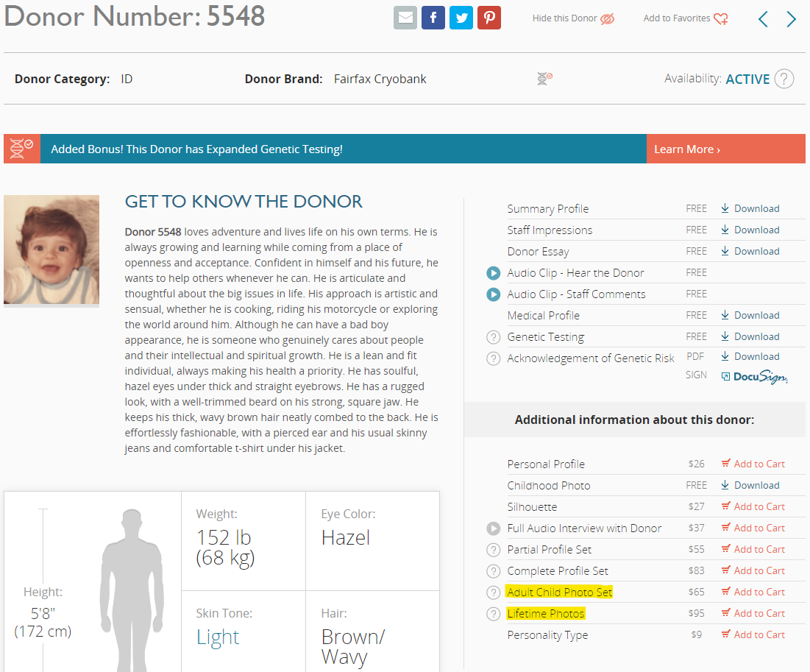The image size is (810, 672).
Task: Add Adult Child Photo Set to cart
Action: coord(753,593)
